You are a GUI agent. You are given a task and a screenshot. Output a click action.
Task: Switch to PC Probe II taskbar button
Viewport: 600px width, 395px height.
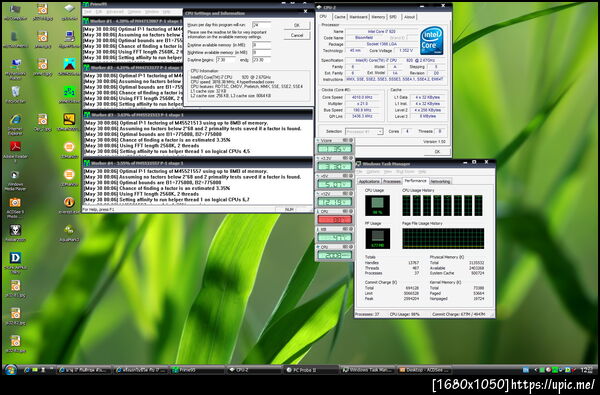(311, 370)
